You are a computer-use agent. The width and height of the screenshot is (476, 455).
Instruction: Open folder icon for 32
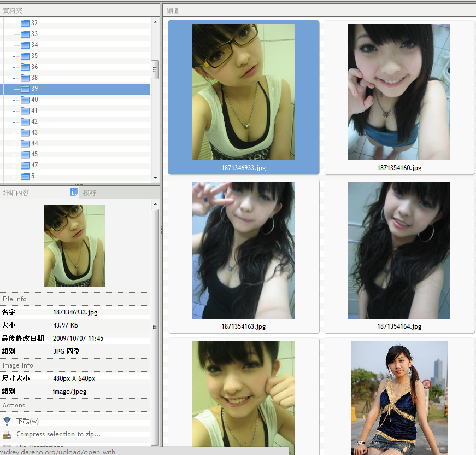point(25,23)
